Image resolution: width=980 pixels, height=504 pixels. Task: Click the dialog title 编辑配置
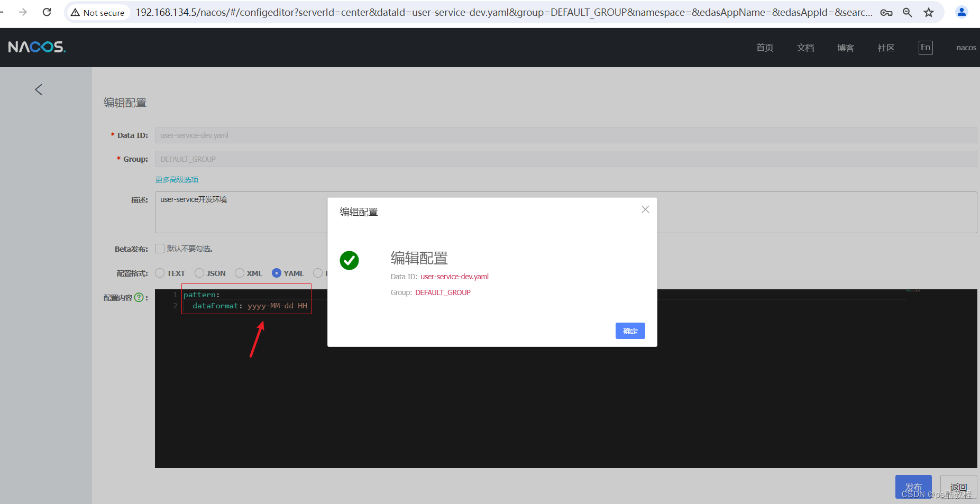coord(359,212)
